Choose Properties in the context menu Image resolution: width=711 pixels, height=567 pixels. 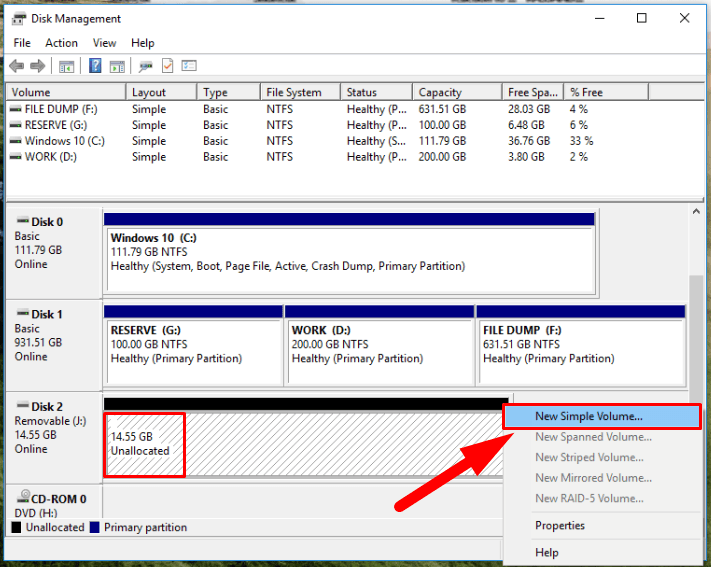pos(602,525)
